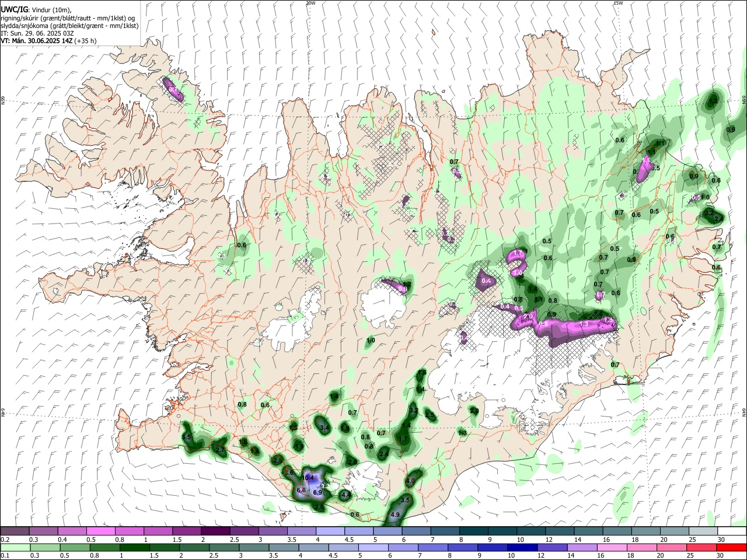The height and width of the screenshot is (560, 747).
Task: Select the '(+35 h)' forecast offset text
Action: click(x=86, y=41)
